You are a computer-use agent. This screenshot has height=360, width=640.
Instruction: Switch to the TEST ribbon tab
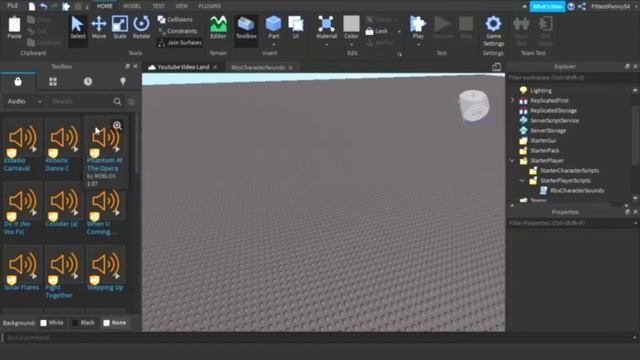158,6
